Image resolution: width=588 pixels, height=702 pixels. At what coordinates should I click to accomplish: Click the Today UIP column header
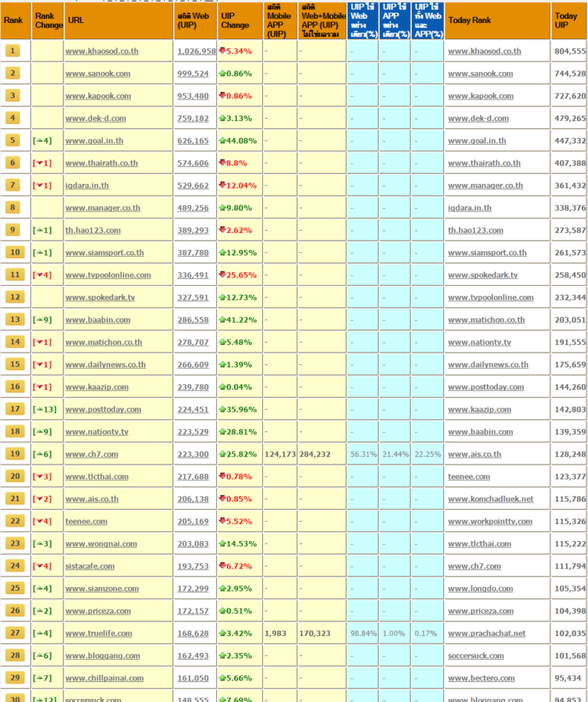click(566, 21)
